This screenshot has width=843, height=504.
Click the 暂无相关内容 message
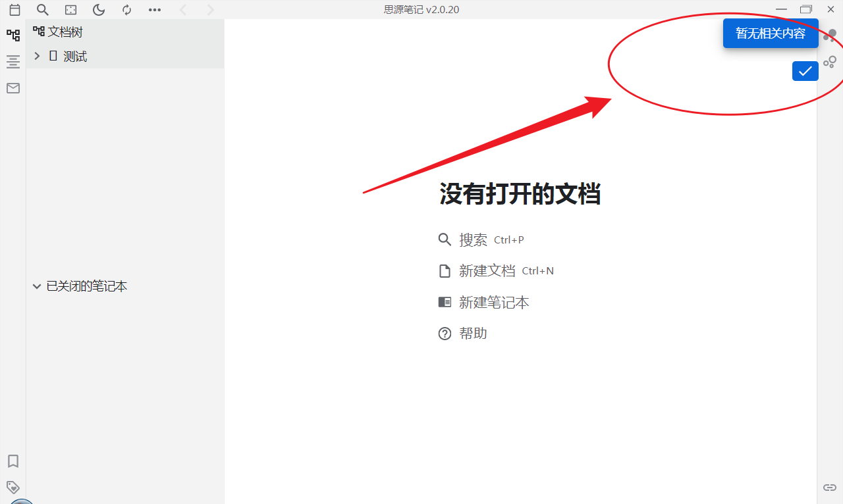coord(771,34)
